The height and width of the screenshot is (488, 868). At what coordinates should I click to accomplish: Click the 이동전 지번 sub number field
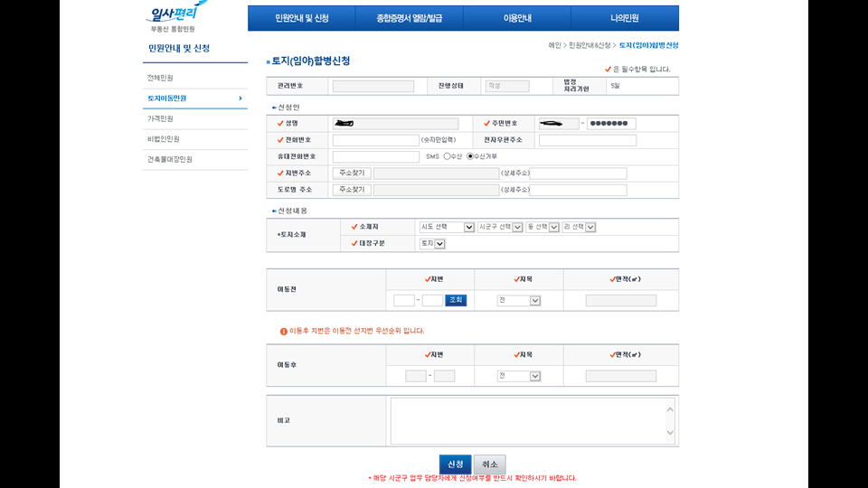coord(432,300)
